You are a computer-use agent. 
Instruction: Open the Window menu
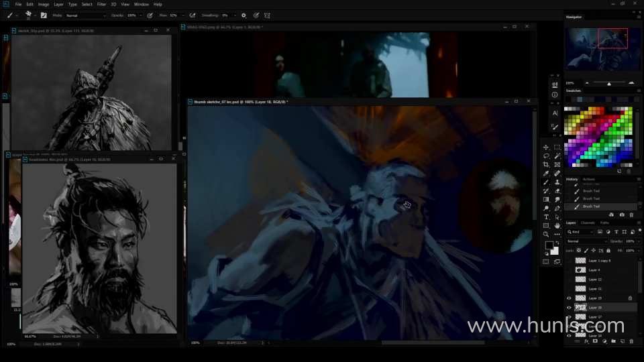pyautogui.click(x=142, y=4)
